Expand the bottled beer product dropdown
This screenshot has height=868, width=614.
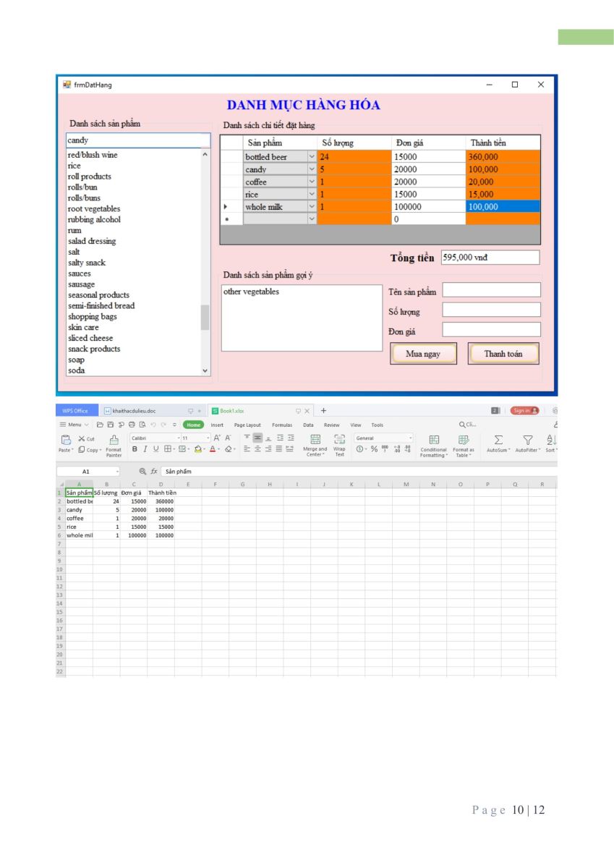click(312, 156)
